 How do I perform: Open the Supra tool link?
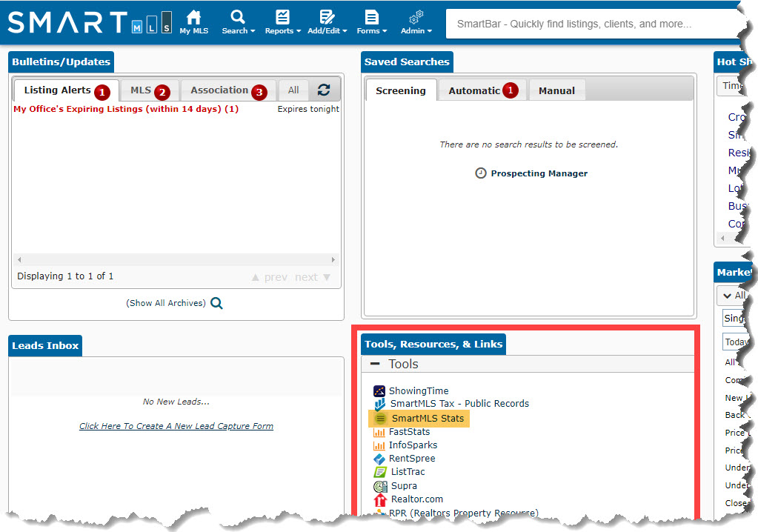coord(404,486)
